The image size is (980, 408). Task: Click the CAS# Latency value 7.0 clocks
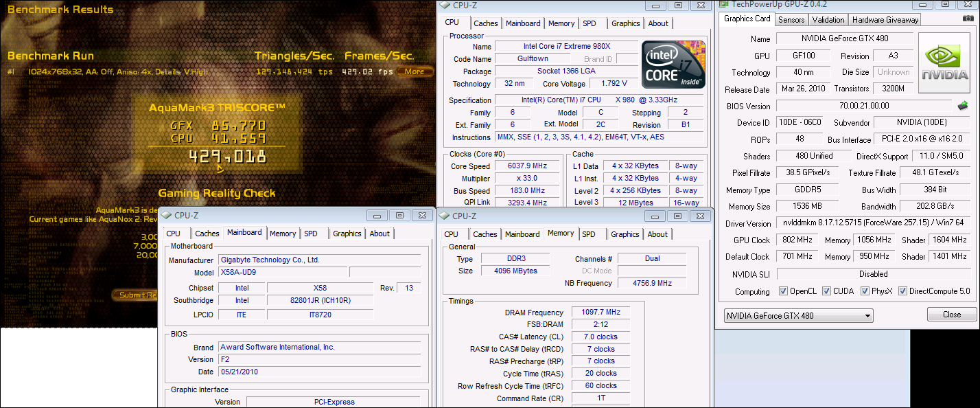(600, 337)
